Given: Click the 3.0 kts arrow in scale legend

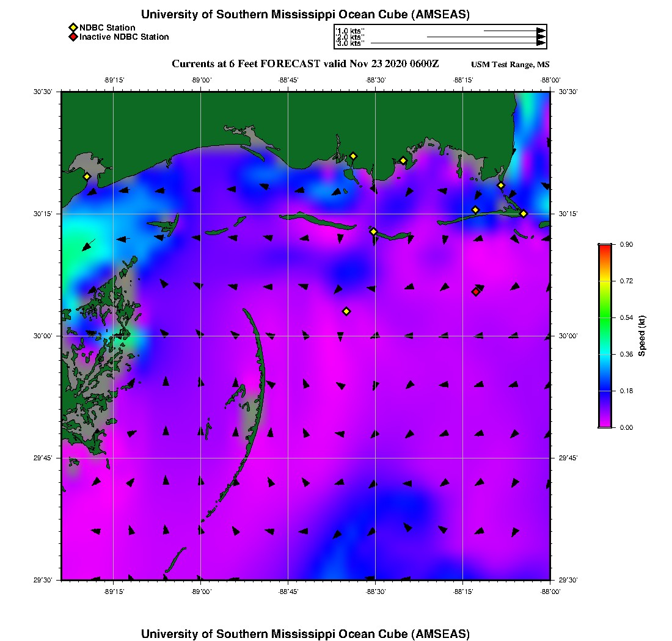Looking at the screenshot, I should [458, 43].
